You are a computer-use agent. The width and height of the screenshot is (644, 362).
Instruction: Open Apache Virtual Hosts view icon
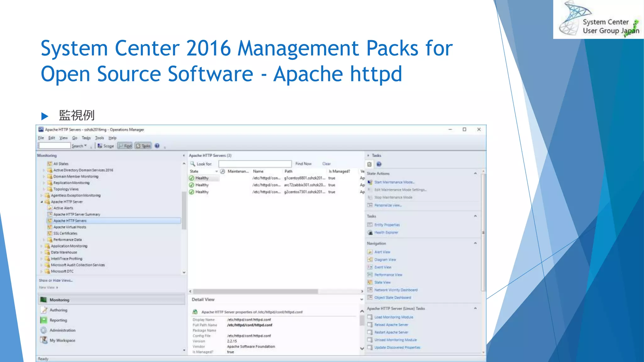click(x=49, y=227)
